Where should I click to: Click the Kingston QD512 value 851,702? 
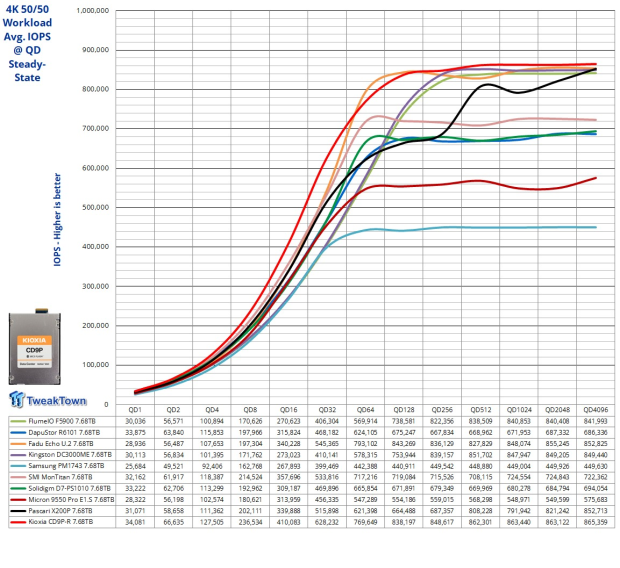pyautogui.click(x=480, y=455)
